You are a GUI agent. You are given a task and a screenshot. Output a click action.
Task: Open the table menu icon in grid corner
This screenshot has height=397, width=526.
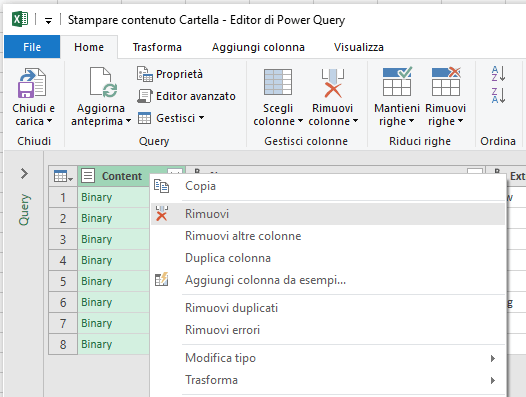pos(63,176)
